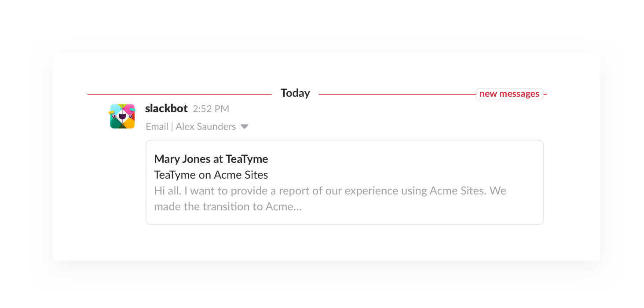Click the Hi all email preview text line
The width and height of the screenshot is (644, 308).
point(330,191)
